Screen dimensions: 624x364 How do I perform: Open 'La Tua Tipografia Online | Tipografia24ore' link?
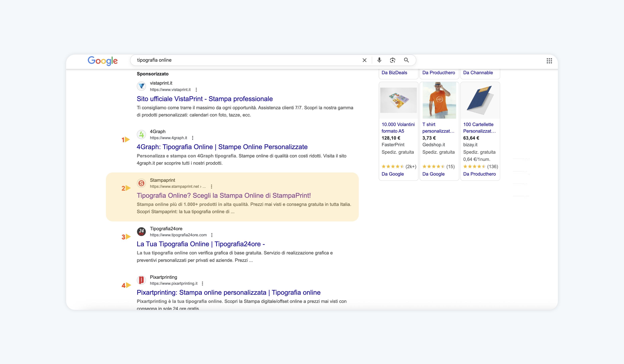pos(201,244)
